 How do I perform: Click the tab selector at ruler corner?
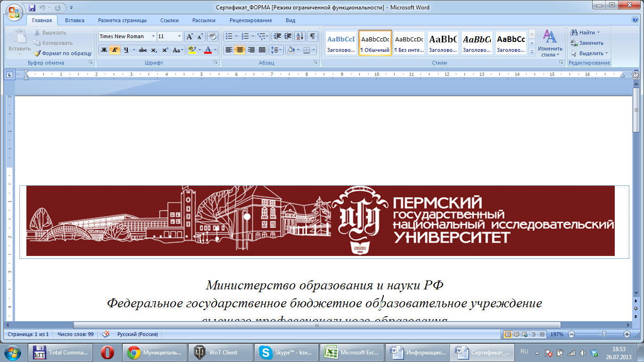coord(9,74)
